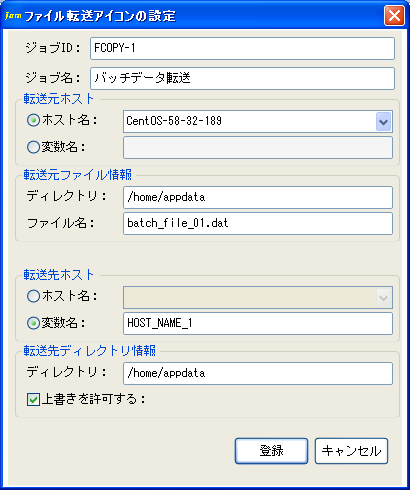Open the destination host name dropdown arrow
Image resolution: width=410 pixels, height=490 pixels.
[383, 298]
